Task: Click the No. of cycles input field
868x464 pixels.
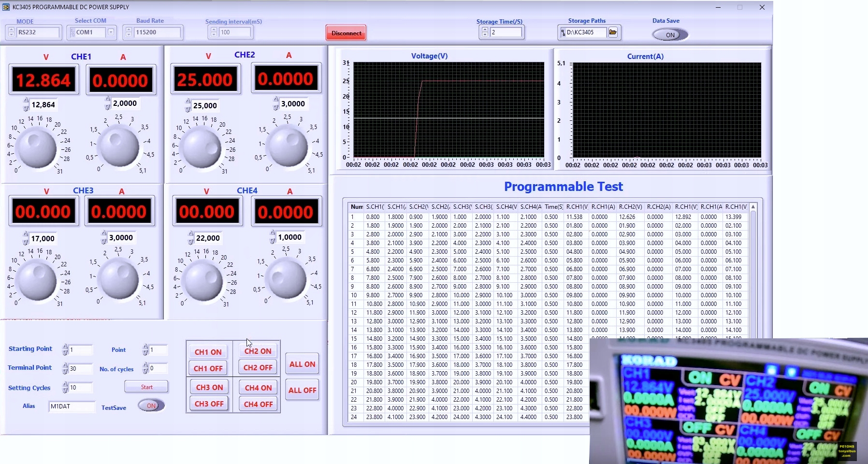Action: (x=158, y=368)
